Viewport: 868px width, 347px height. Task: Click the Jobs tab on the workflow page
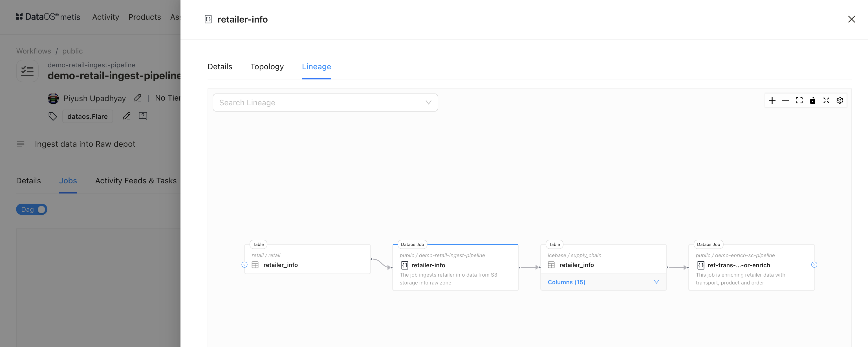(x=67, y=181)
